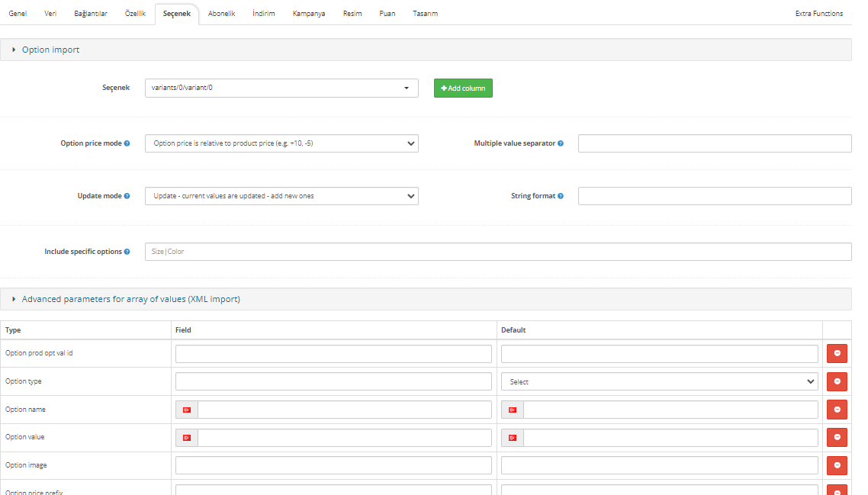
Task: Click Default input for Option value
Action: [670, 438]
